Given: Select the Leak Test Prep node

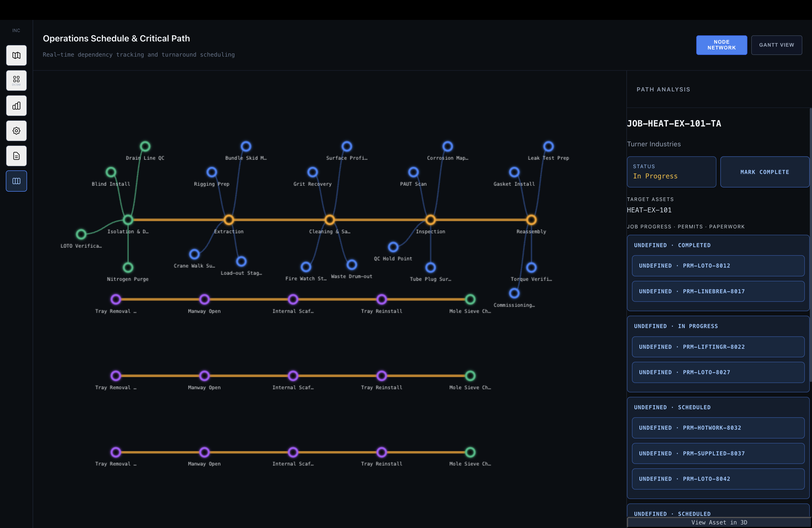Looking at the screenshot, I should pos(549,146).
